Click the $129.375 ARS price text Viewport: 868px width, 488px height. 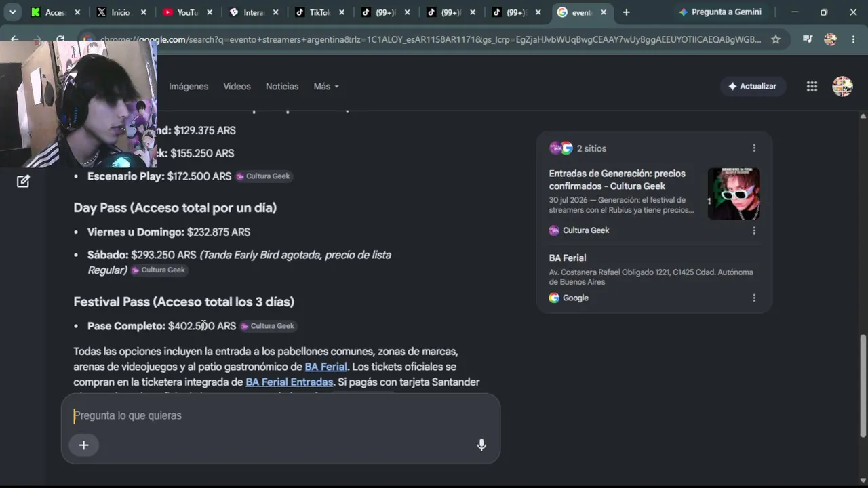[x=205, y=130]
